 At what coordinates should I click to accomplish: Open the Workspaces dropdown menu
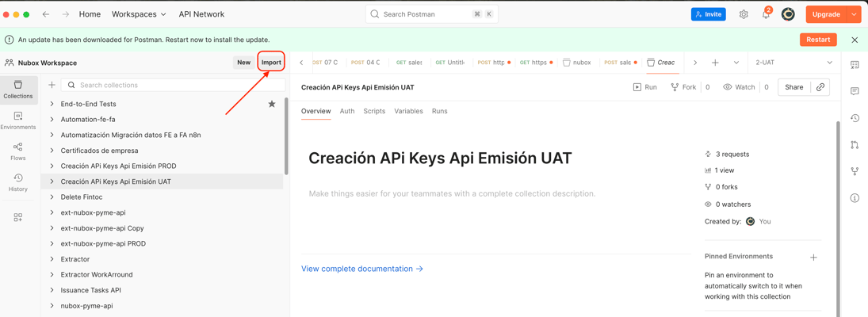[x=139, y=14]
